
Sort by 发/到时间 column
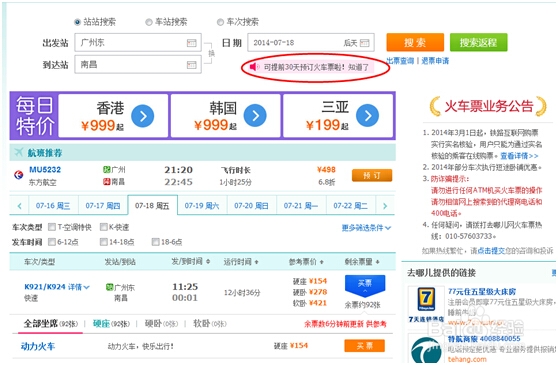click(x=190, y=261)
